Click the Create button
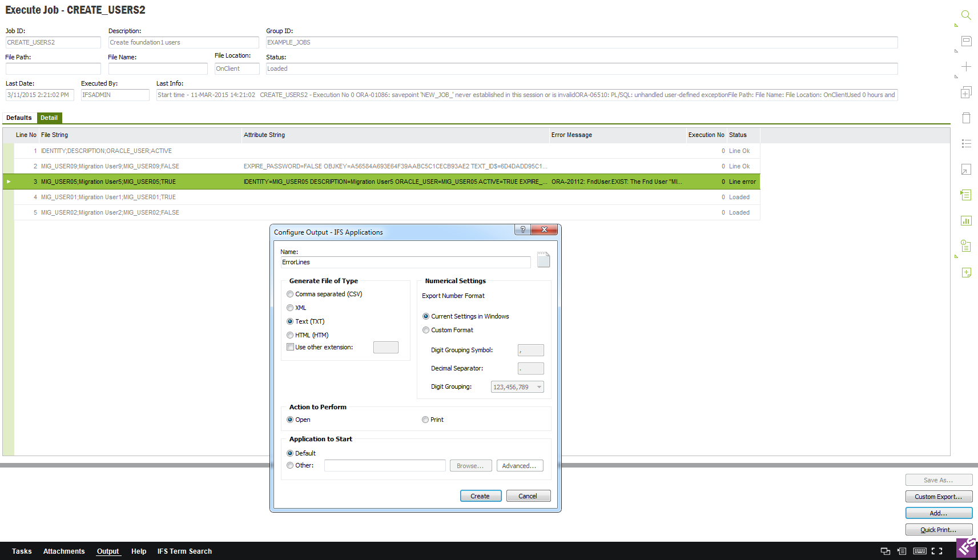The height and width of the screenshot is (560, 978). click(481, 496)
